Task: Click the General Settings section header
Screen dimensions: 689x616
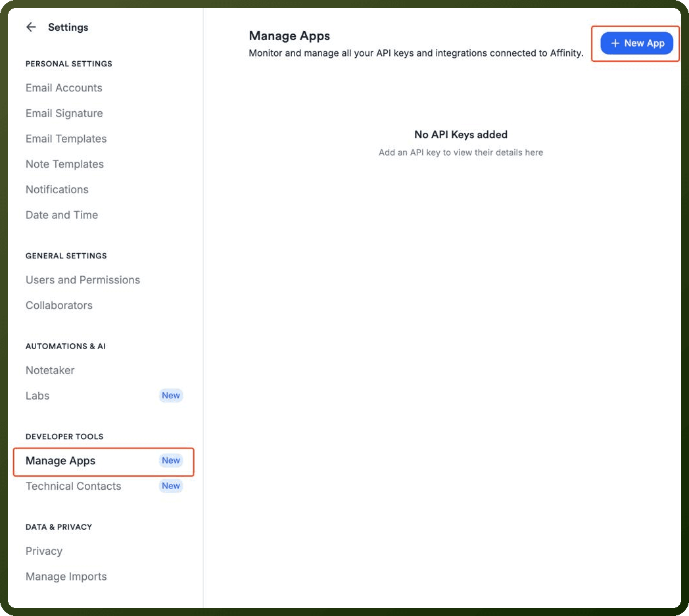Action: 66,256
